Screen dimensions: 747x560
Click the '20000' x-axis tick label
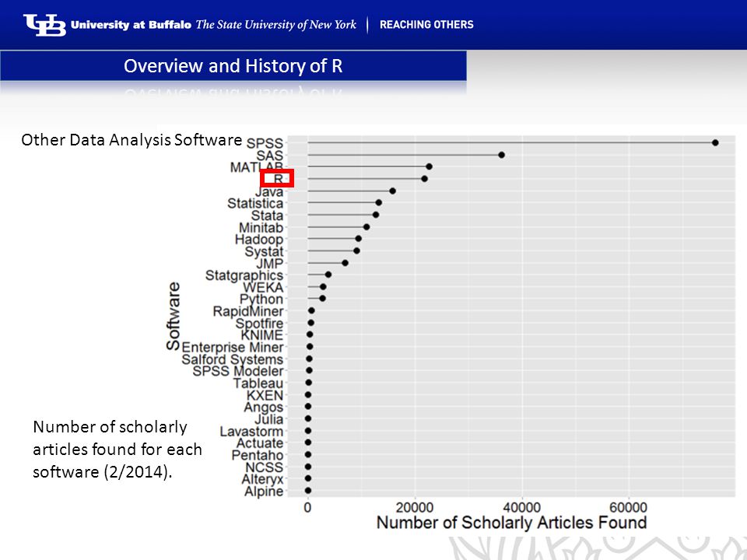tap(415, 508)
